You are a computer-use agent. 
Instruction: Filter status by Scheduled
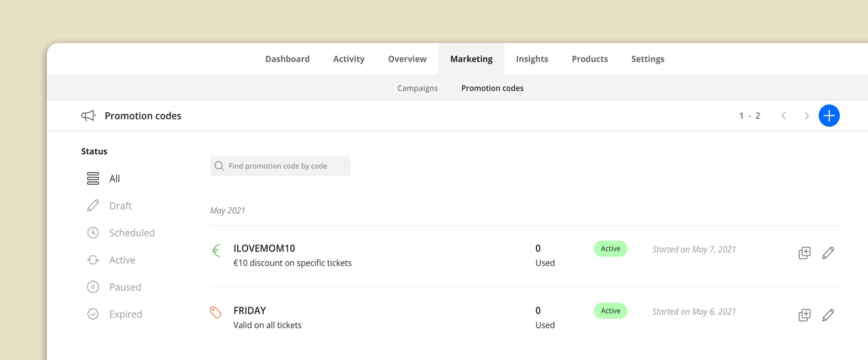click(132, 232)
